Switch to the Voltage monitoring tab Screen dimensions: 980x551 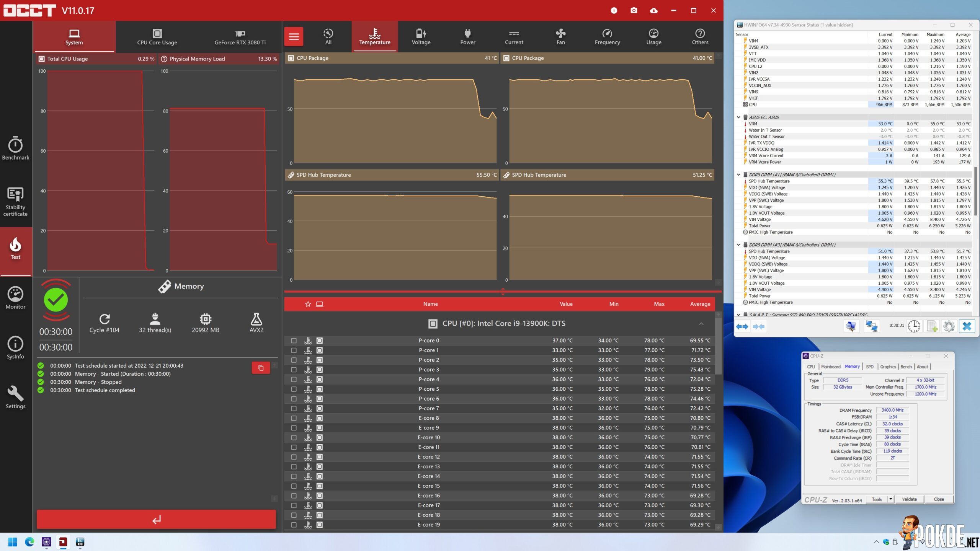tap(421, 36)
